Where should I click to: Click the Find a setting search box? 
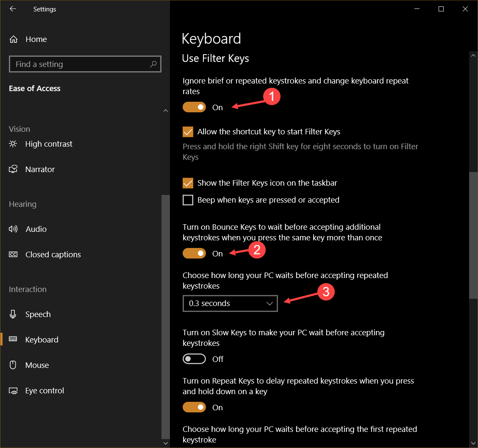[x=85, y=64]
